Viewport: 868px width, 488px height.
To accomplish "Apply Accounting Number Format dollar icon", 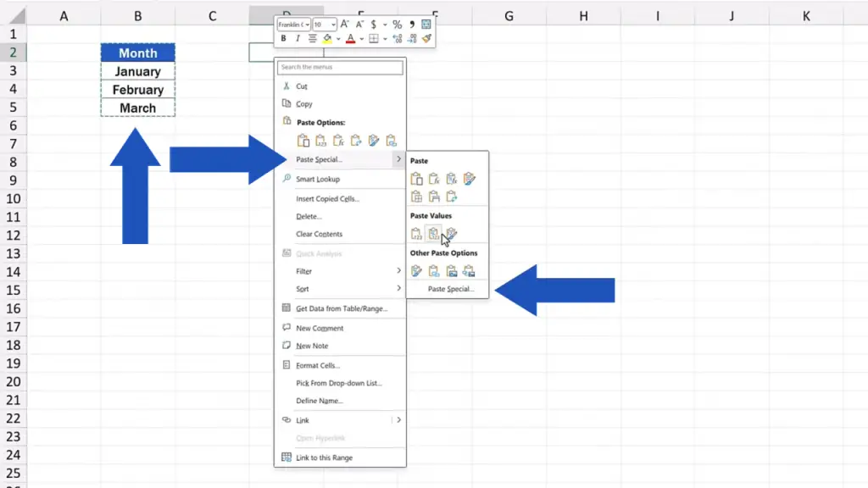I will click(374, 25).
